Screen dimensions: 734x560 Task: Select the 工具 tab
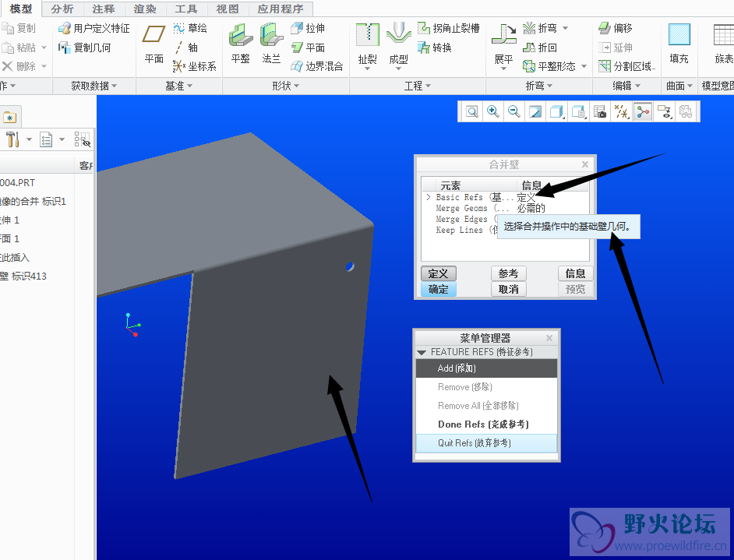point(186,9)
